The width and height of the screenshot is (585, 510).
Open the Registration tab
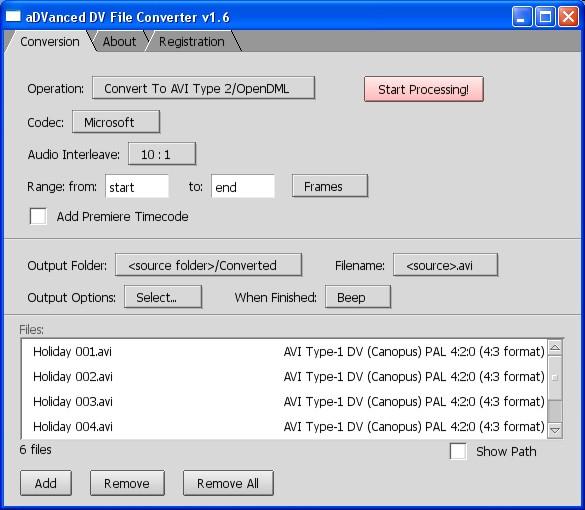[192, 41]
